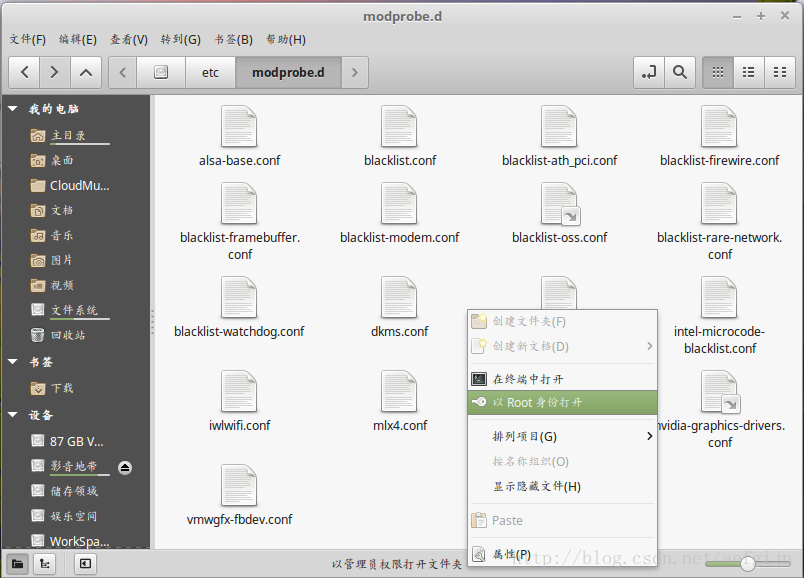Switch to list view

pyautogui.click(x=748, y=72)
